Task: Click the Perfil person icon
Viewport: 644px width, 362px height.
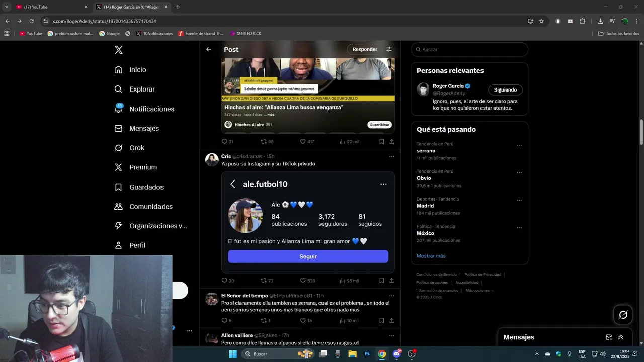Action: pyautogui.click(x=119, y=245)
